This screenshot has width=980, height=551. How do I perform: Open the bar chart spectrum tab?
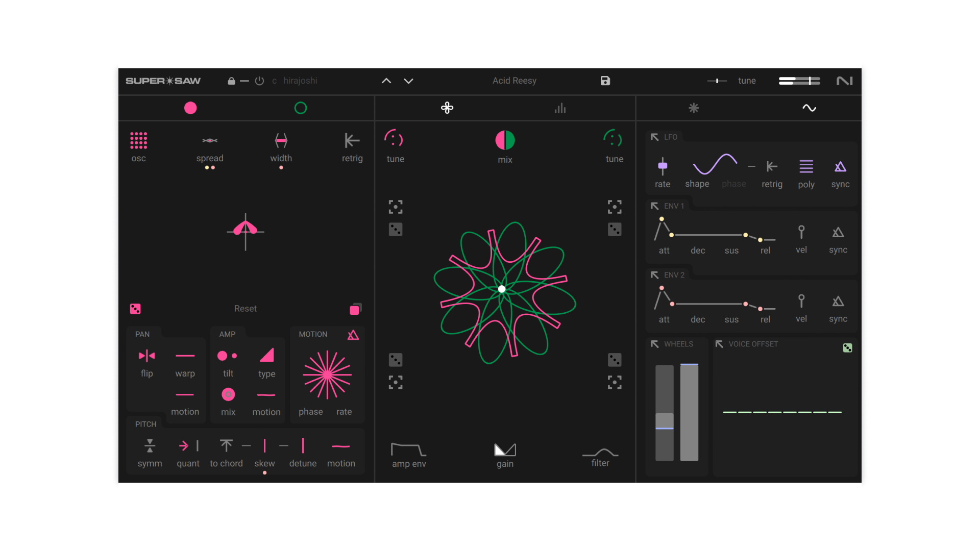click(560, 108)
